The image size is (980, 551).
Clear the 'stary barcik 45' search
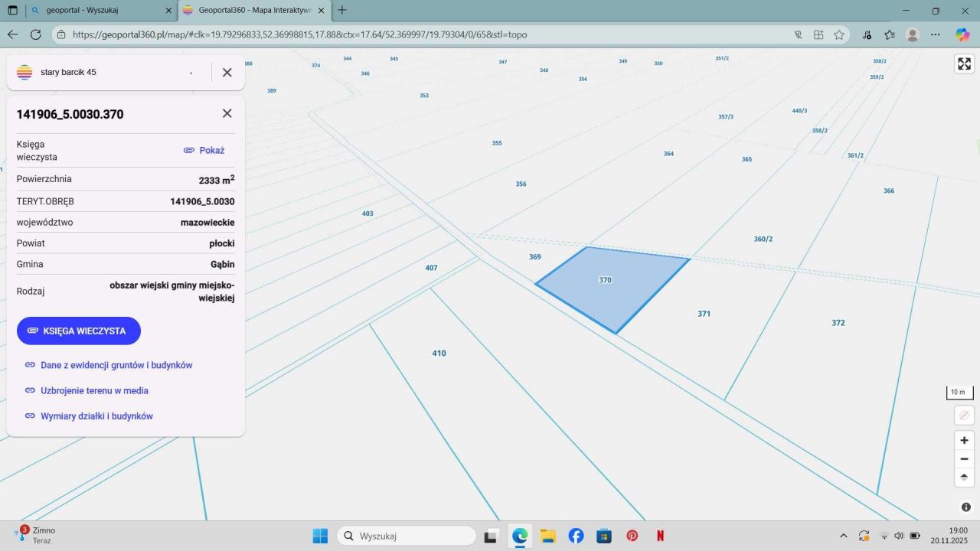click(x=227, y=72)
